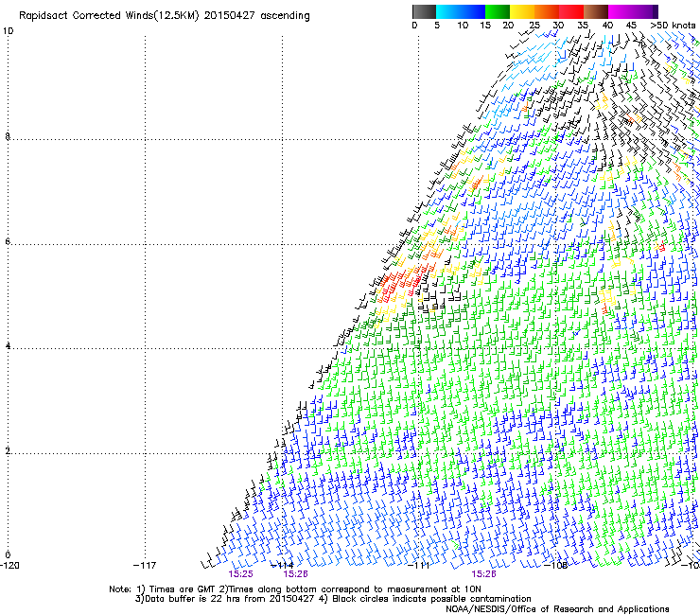
Task: Click the '6' latitude axis label
Action: [x=8, y=241]
